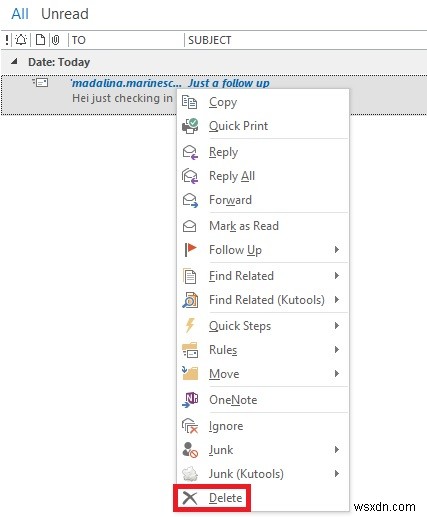Click the OneNote icon
Image resolution: width=427 pixels, height=517 pixels.
coord(190,400)
